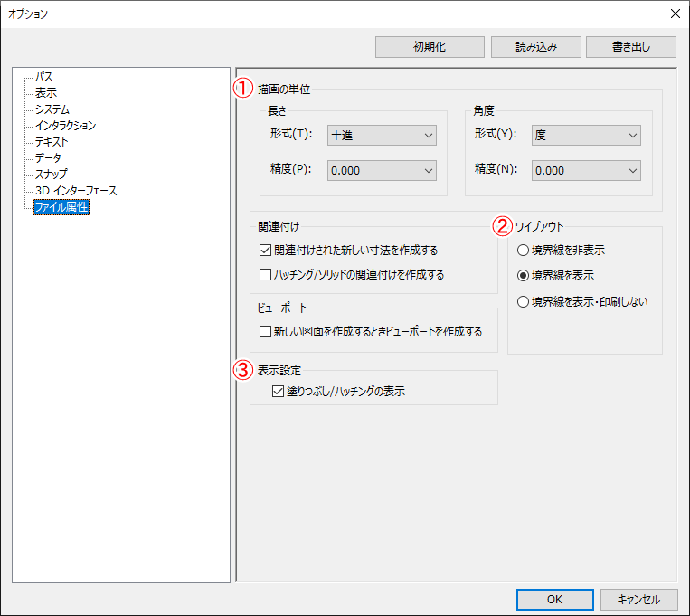Open the angle 精度(N) dropdown

[x=586, y=170]
